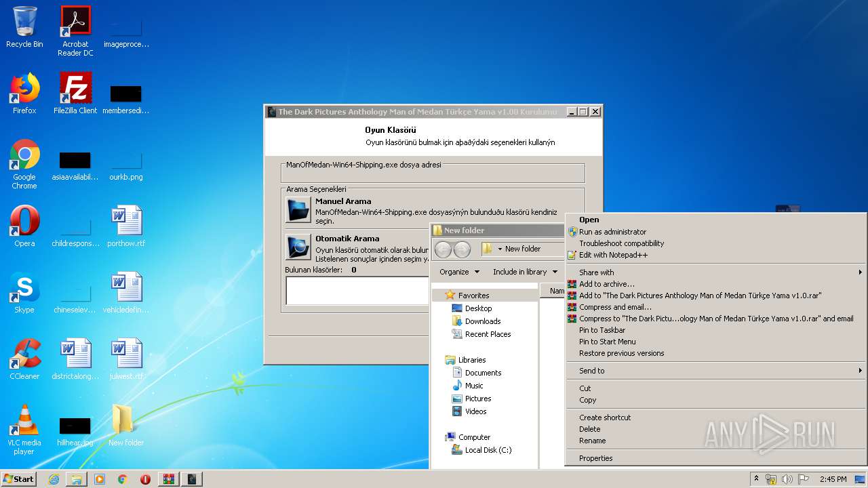Click explorer Forward navigation button
This screenshot has height=488, width=868.
pos(462,249)
